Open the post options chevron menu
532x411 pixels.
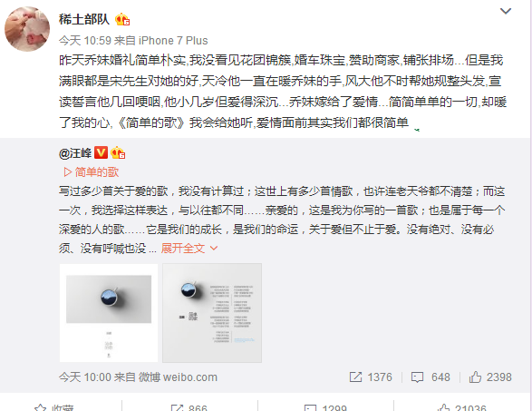(x=506, y=11)
